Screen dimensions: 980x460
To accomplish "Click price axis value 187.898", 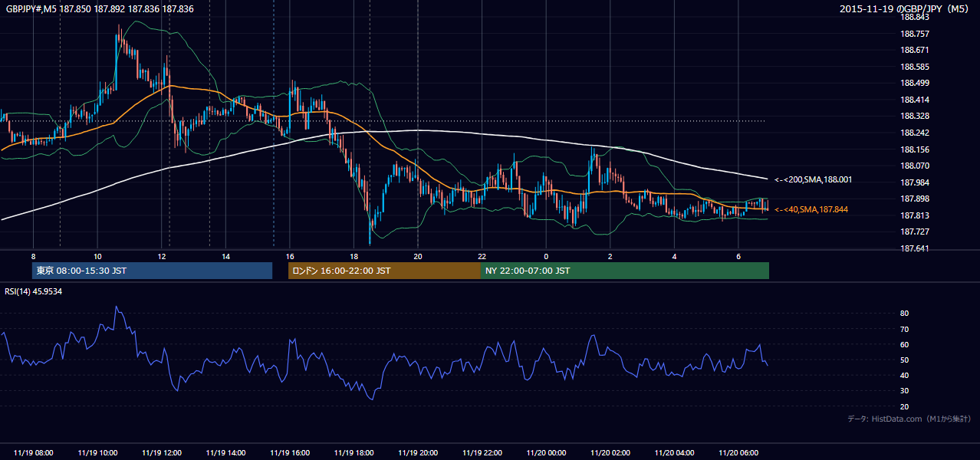I will click(x=914, y=199).
